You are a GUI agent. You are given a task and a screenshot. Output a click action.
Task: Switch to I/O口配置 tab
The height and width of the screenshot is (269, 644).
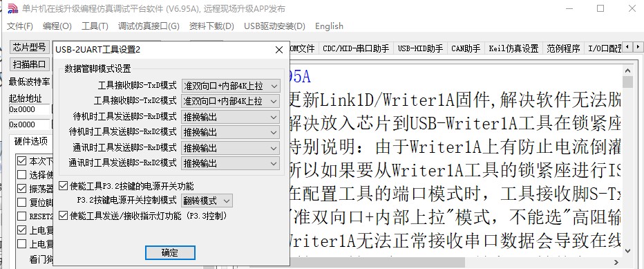tap(603, 48)
